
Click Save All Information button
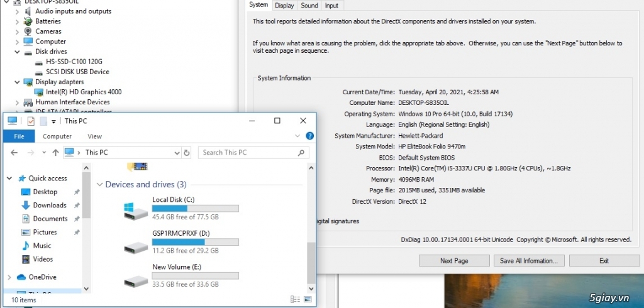(529, 261)
